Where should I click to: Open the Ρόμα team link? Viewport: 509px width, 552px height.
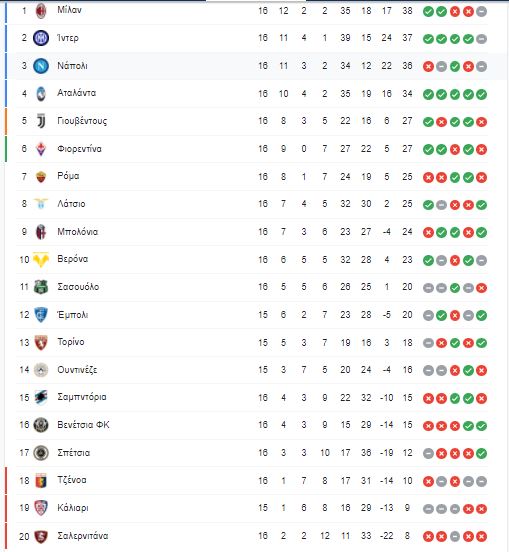pos(68,176)
